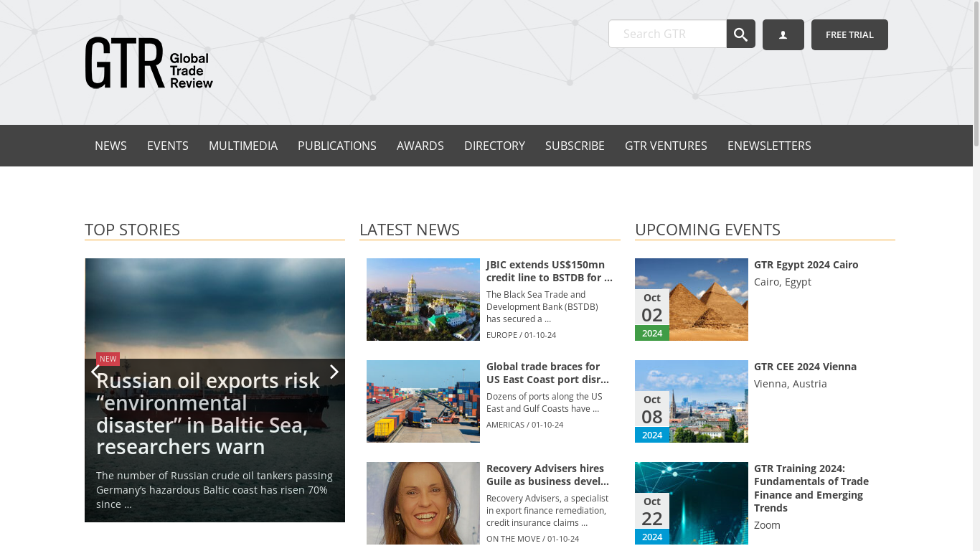Click the Kyiv monastery thumbnail image

[423, 299]
